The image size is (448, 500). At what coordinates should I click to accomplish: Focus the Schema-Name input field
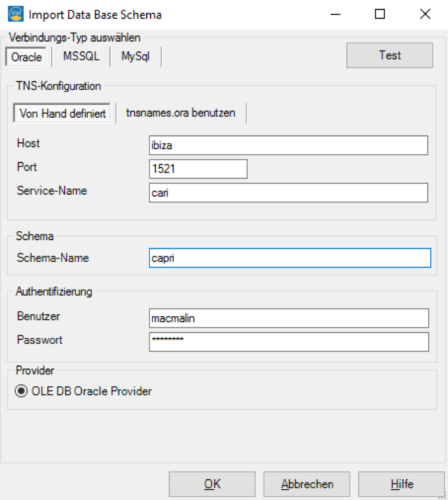coord(290,258)
